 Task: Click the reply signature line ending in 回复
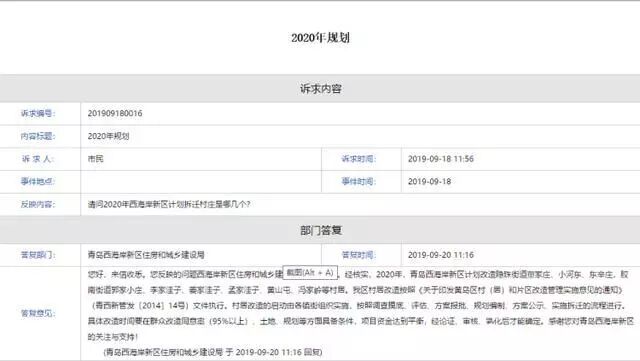pyautogui.click(x=213, y=352)
